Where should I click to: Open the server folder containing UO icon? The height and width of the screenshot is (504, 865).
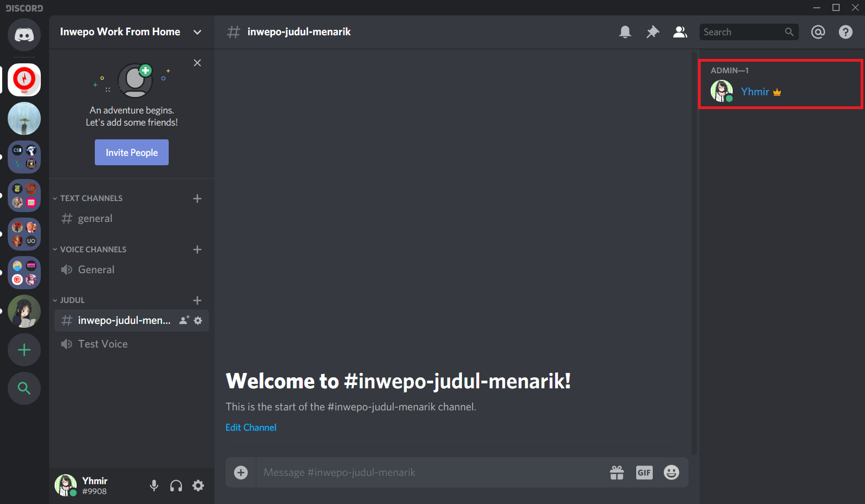click(24, 234)
